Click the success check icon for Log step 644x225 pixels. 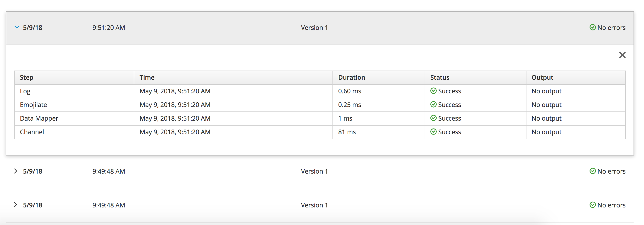tap(433, 91)
